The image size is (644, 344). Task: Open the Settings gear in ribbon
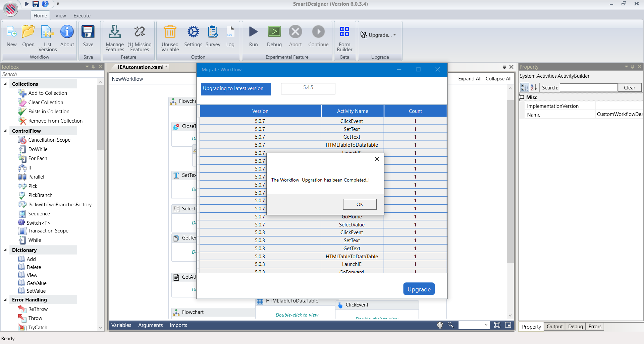coord(193,32)
